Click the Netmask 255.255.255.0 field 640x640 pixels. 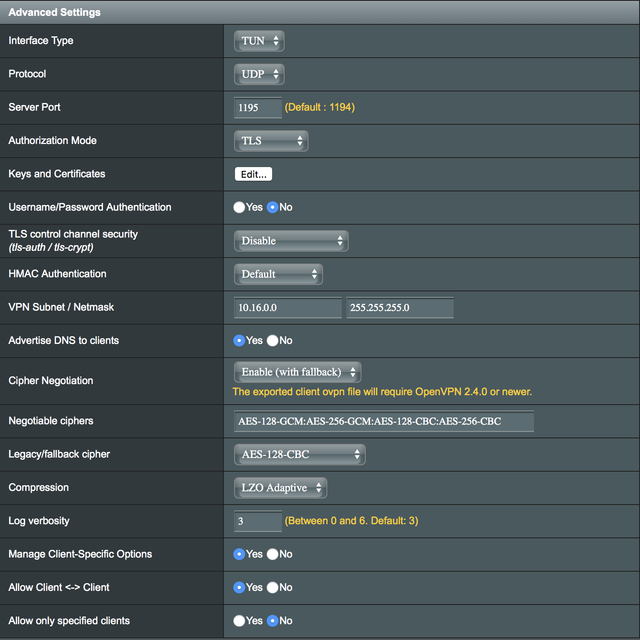400,308
